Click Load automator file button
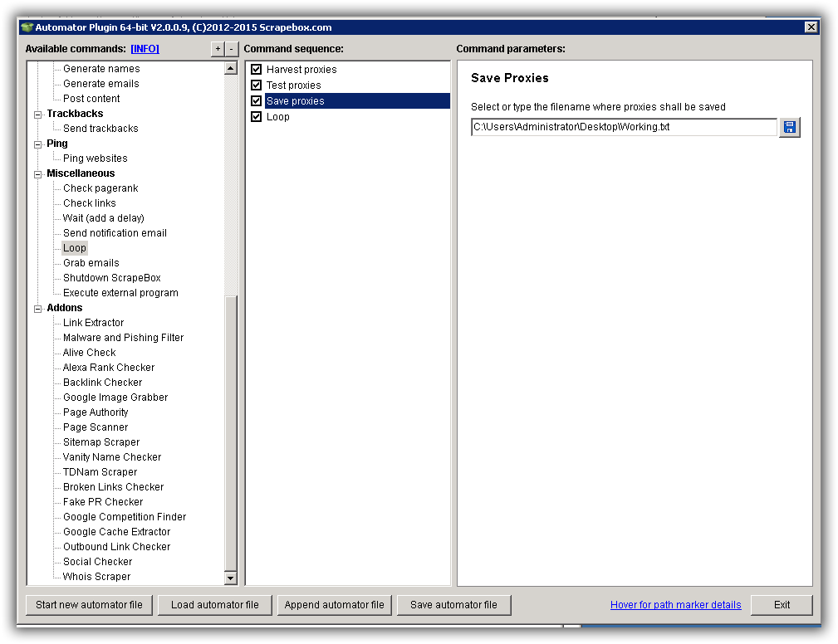The height and width of the screenshot is (644, 838). [215, 605]
